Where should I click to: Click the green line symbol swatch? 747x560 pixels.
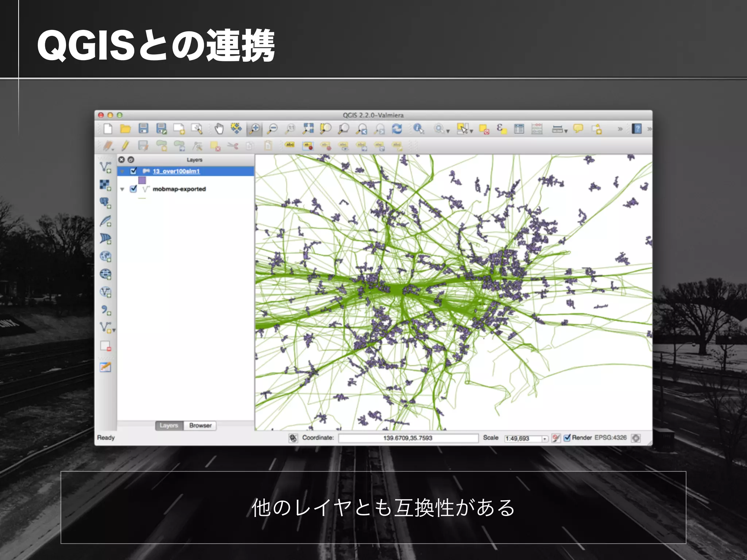[142, 198]
